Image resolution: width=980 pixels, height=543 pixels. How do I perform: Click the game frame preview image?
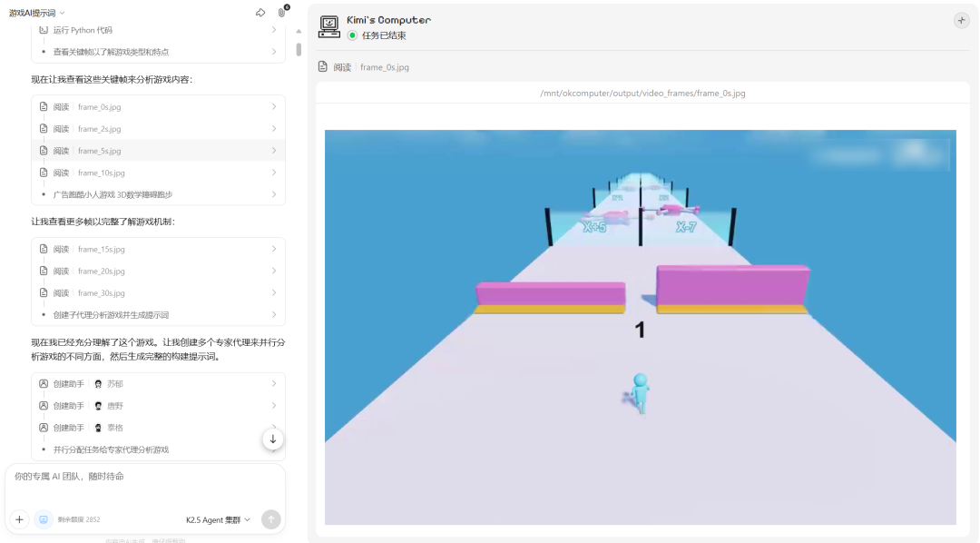(x=641, y=327)
